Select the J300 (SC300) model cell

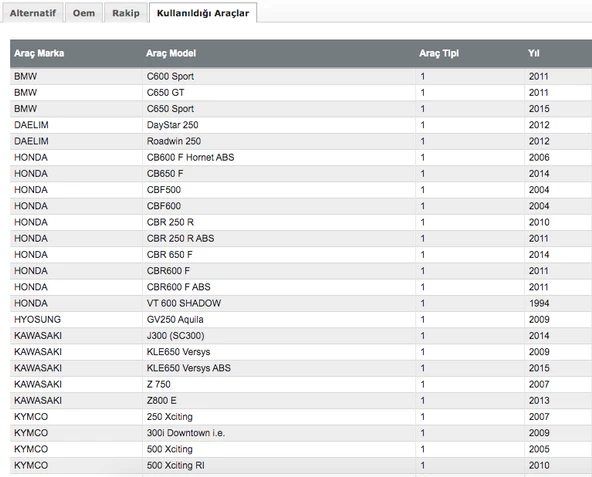tap(279, 336)
